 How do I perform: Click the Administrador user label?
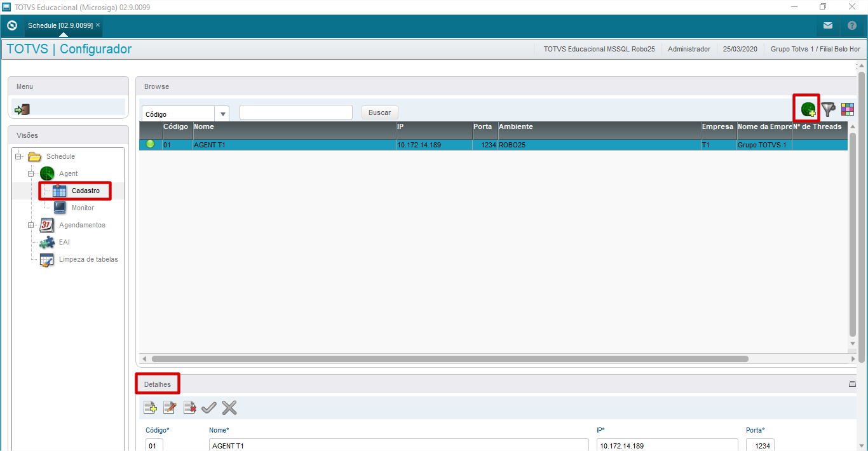pyautogui.click(x=689, y=49)
